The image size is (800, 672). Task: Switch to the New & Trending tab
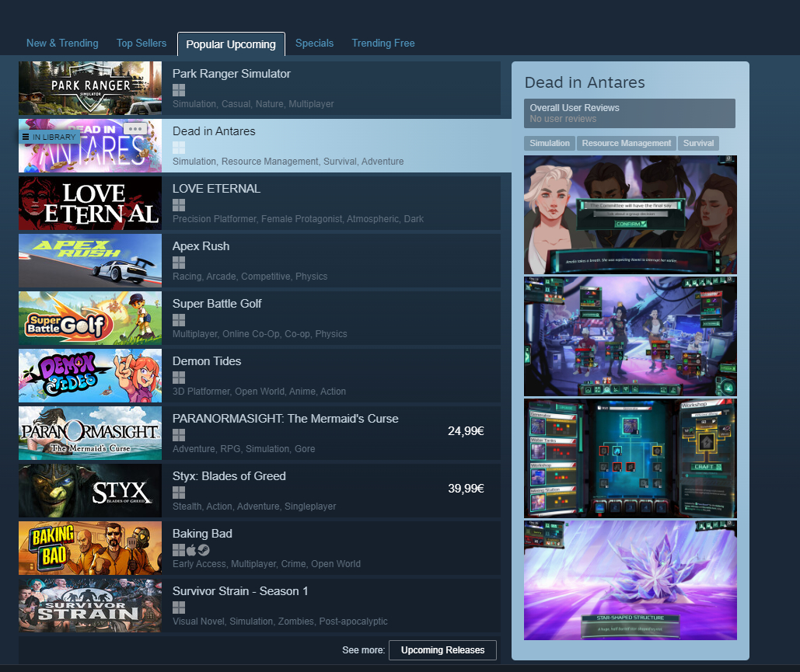62,44
